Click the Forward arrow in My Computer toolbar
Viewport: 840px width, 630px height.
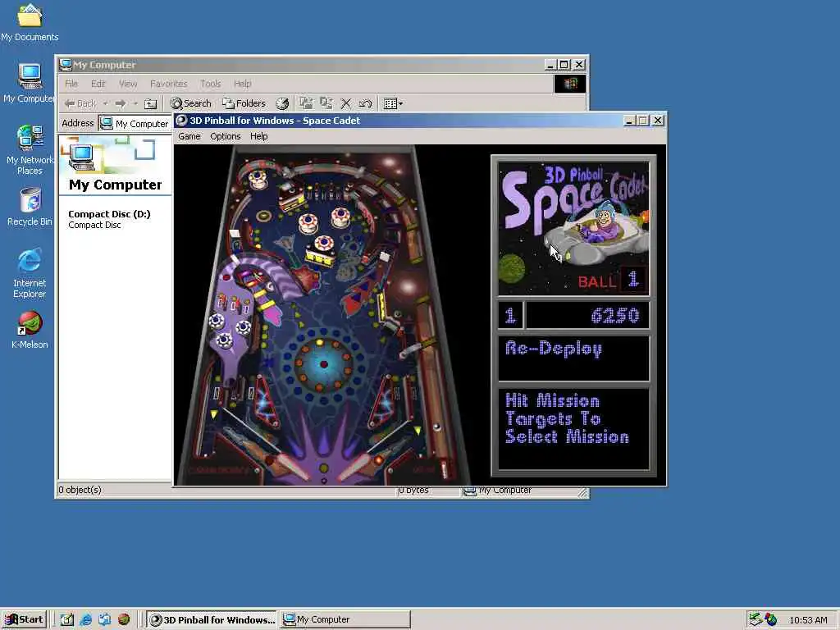click(121, 103)
